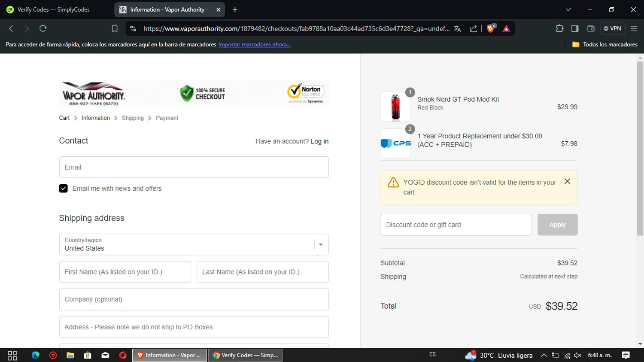Check the battery status icon in system tray
644x362 pixels.
(556, 355)
